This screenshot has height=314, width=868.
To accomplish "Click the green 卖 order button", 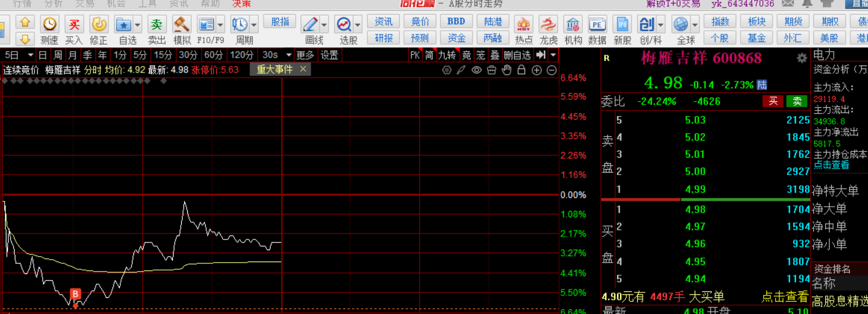I will 797,101.
